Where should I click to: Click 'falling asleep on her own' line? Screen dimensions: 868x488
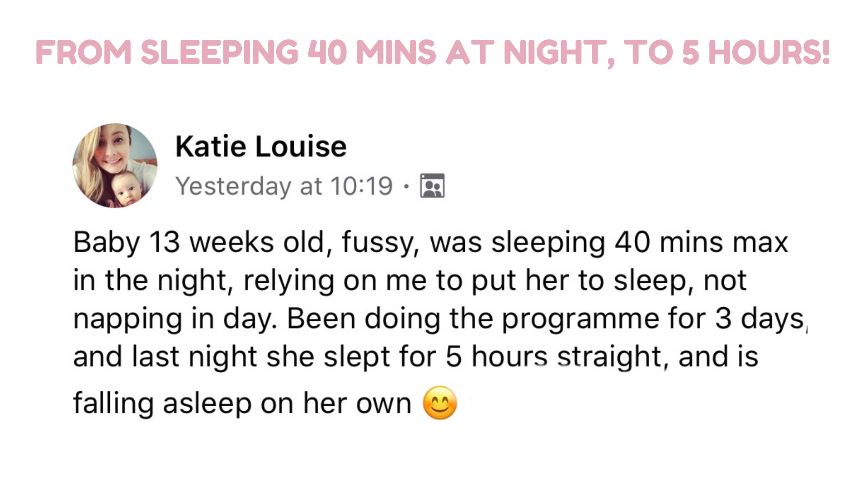(242, 403)
